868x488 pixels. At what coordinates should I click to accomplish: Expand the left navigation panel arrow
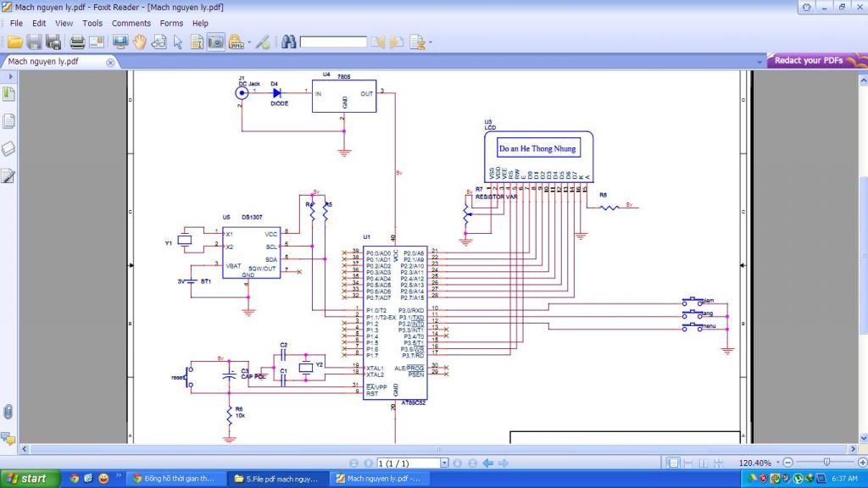coord(10,76)
